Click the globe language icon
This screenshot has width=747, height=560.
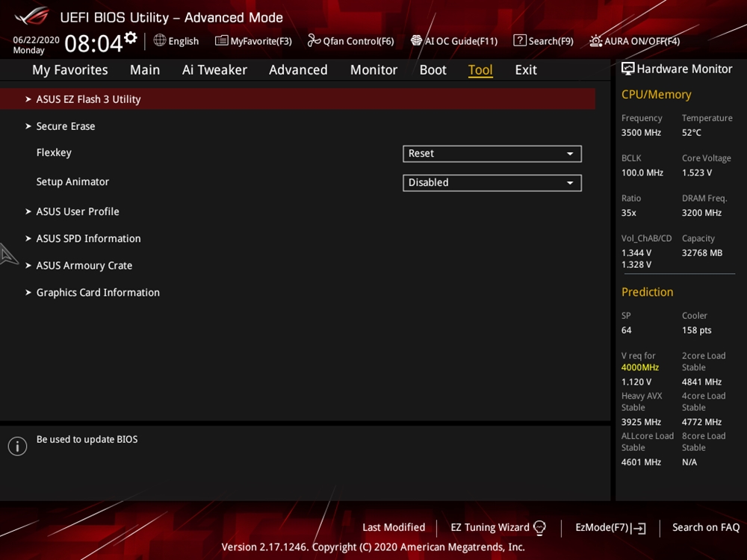[160, 40]
